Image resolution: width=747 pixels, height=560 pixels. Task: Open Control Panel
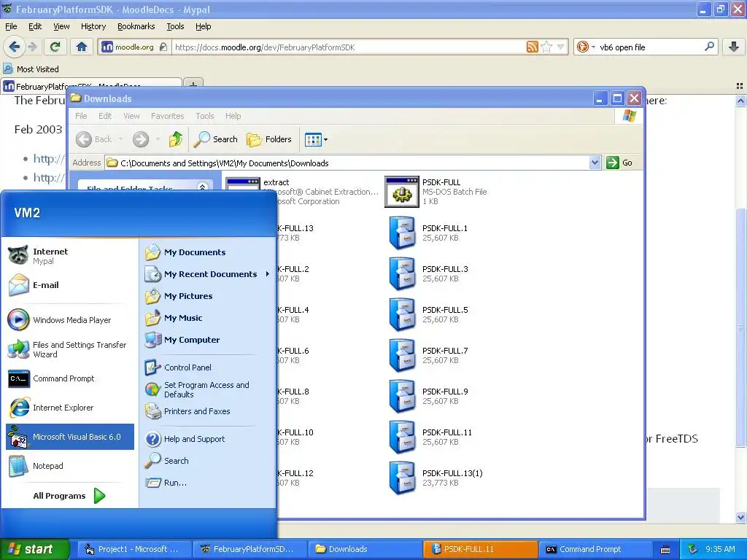[x=208, y=367]
